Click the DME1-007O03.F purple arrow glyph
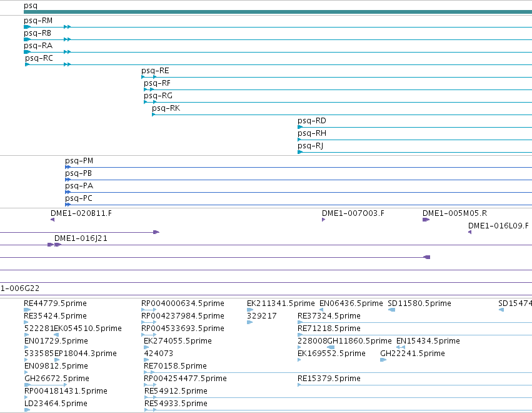 tap(324, 220)
